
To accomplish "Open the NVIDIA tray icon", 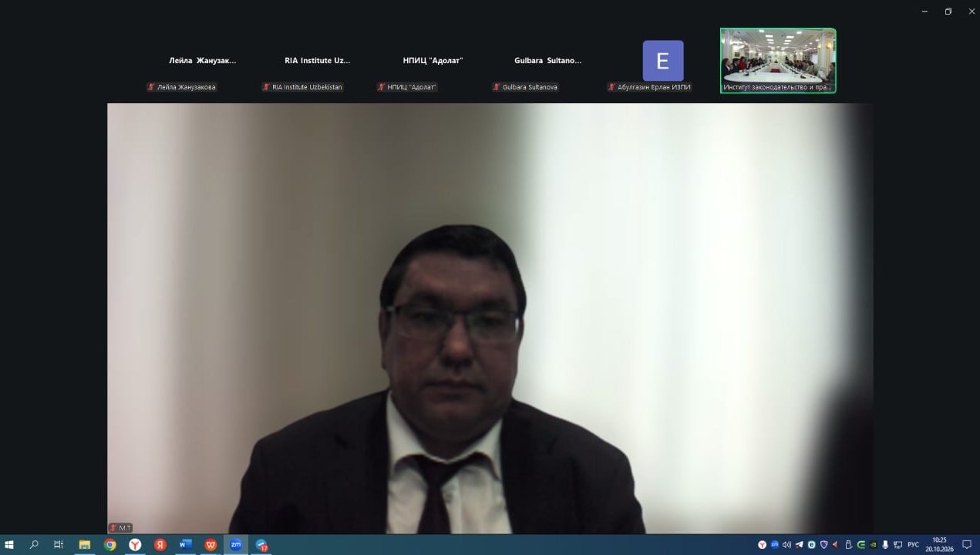I will point(873,545).
